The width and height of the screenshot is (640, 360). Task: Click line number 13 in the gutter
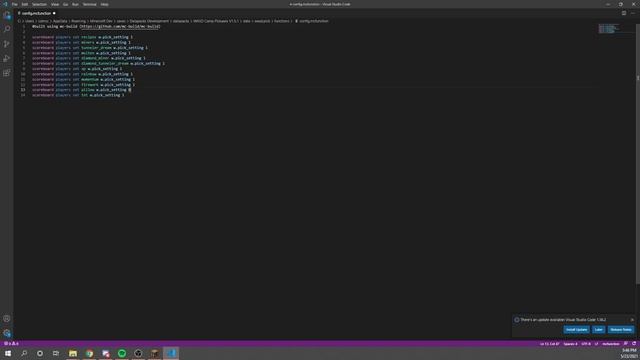pyautogui.click(x=23, y=90)
